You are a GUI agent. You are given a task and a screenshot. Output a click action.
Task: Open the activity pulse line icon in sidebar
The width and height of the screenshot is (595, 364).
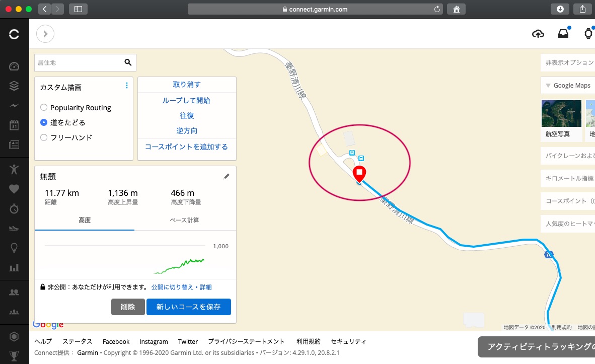coord(14,106)
